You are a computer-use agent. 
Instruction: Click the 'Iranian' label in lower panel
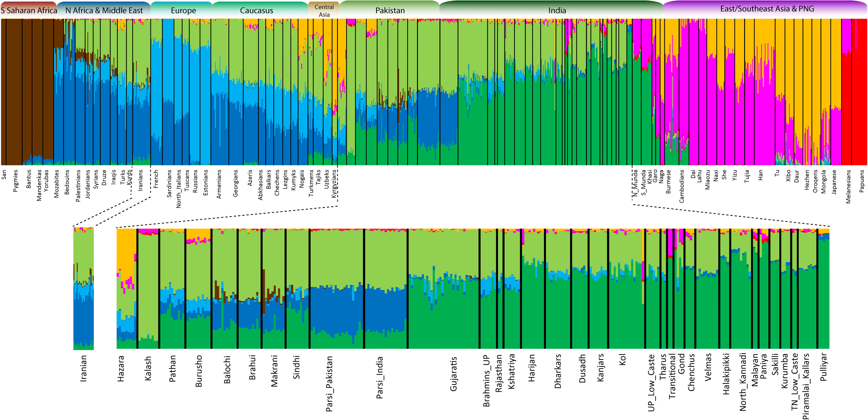83,368
